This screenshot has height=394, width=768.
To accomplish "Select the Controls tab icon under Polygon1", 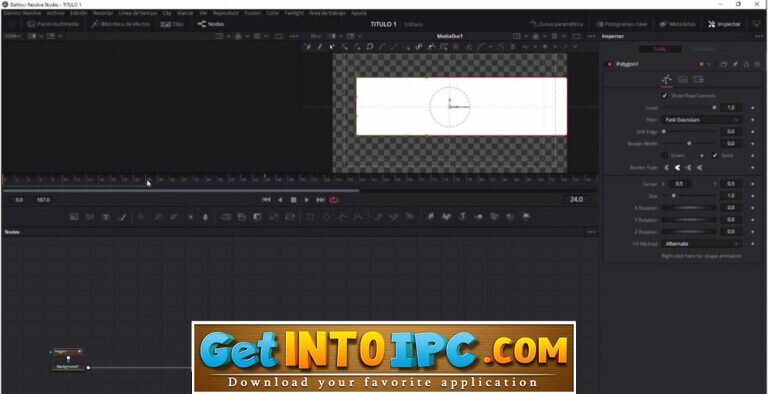I will [x=667, y=79].
